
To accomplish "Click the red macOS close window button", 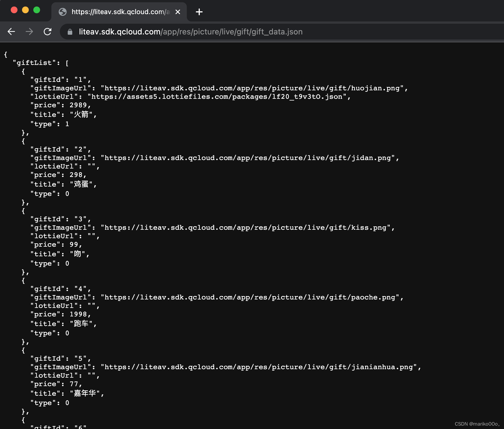I will click(14, 10).
